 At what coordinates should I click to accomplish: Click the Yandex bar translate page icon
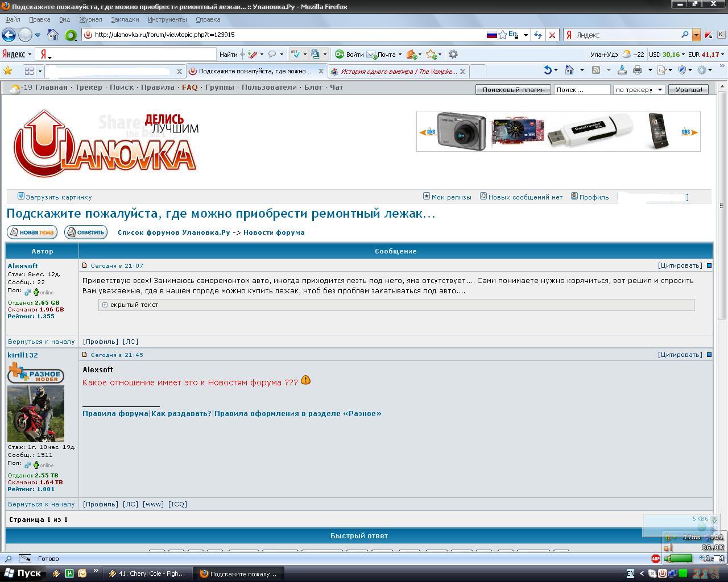pos(315,54)
